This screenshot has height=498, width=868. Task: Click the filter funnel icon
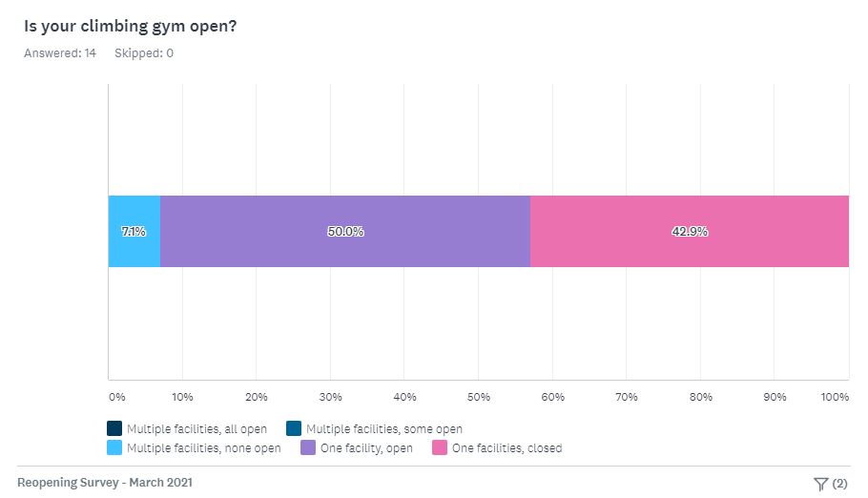[820, 484]
